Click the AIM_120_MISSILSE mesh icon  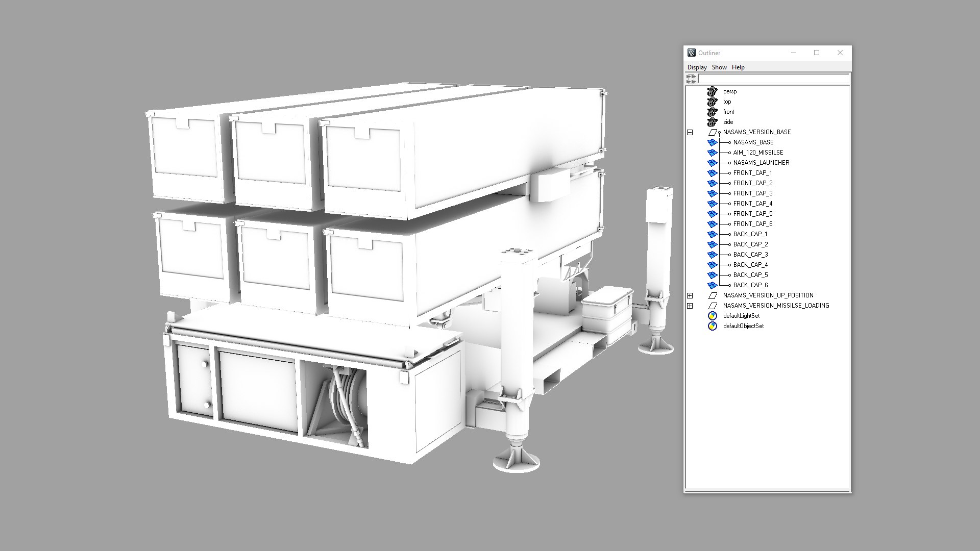pyautogui.click(x=713, y=153)
